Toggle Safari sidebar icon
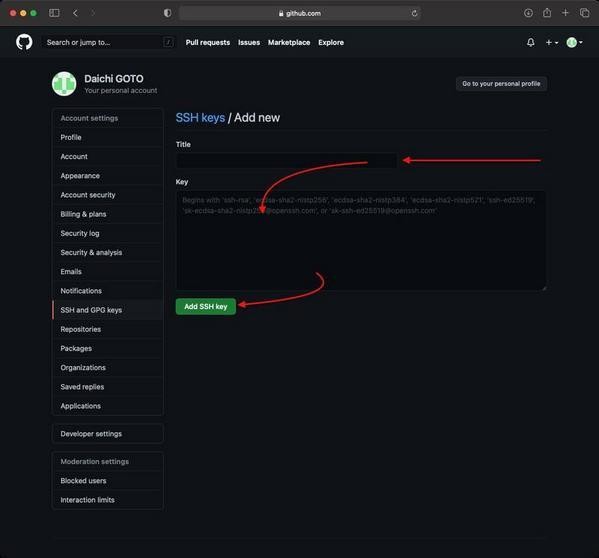599x558 pixels. tap(54, 13)
